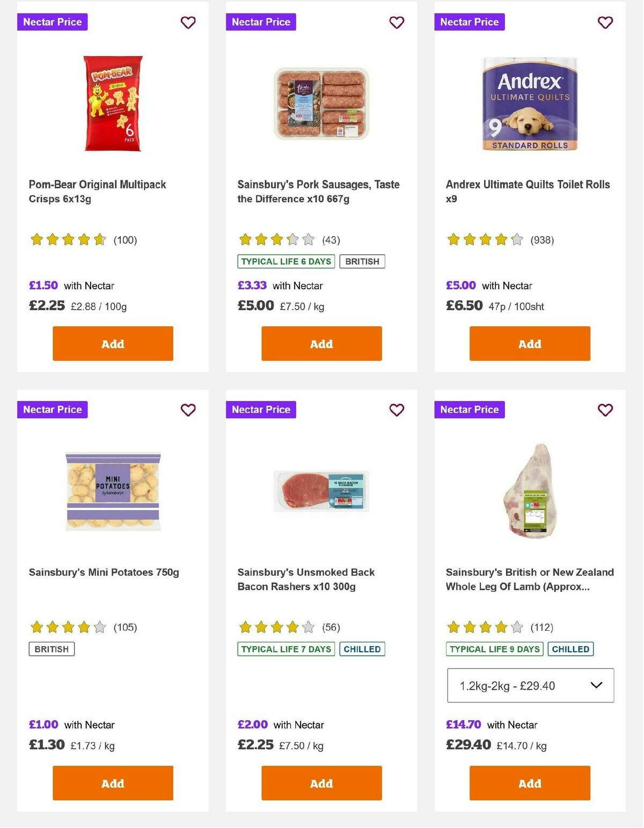
Task: Select the BRITISH tag under the pork sausages
Action: (x=362, y=261)
